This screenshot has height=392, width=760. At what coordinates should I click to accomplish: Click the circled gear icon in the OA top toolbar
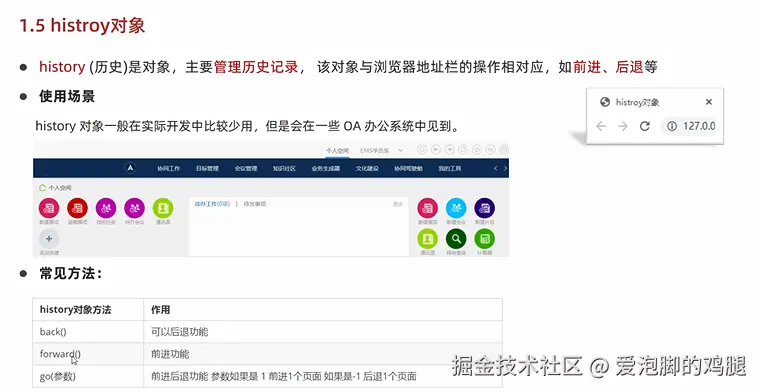504,150
